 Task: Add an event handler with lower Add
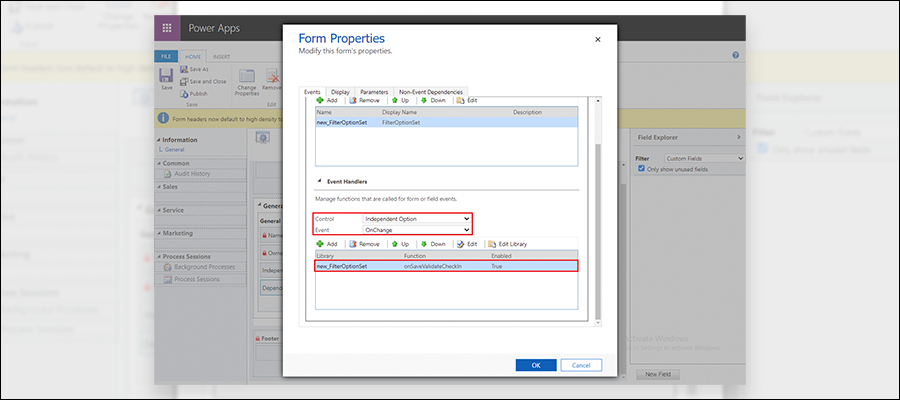click(x=327, y=244)
